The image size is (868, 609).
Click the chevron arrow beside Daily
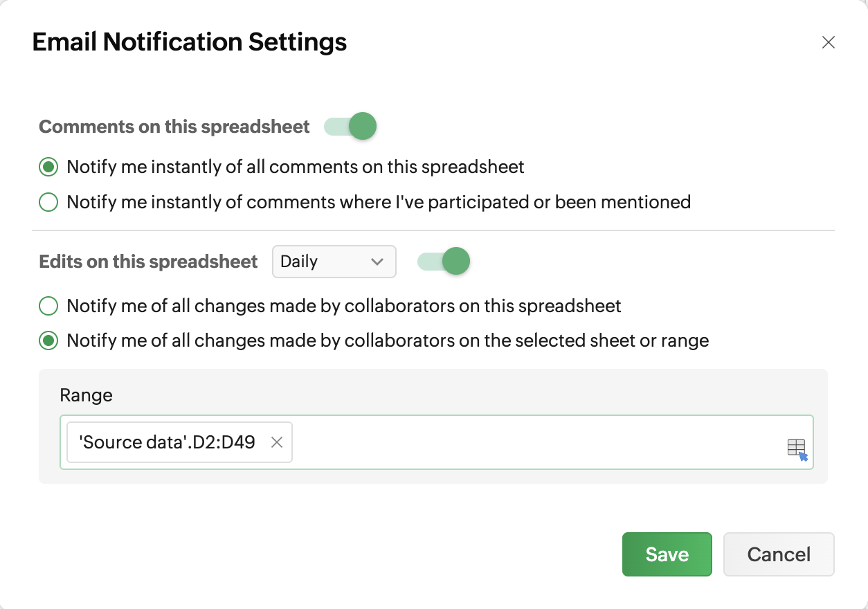377,262
